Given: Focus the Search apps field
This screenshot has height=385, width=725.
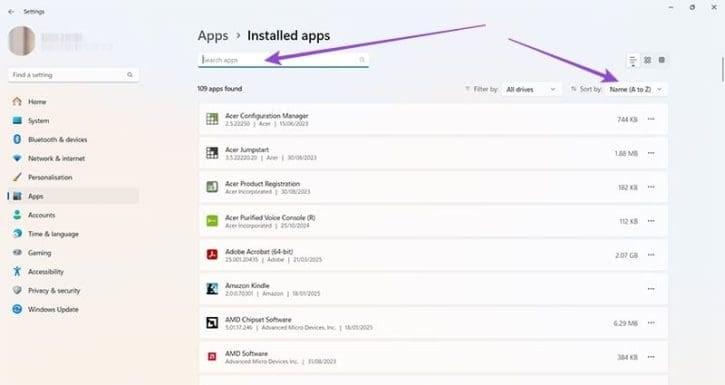Looking at the screenshot, I should coord(283,60).
